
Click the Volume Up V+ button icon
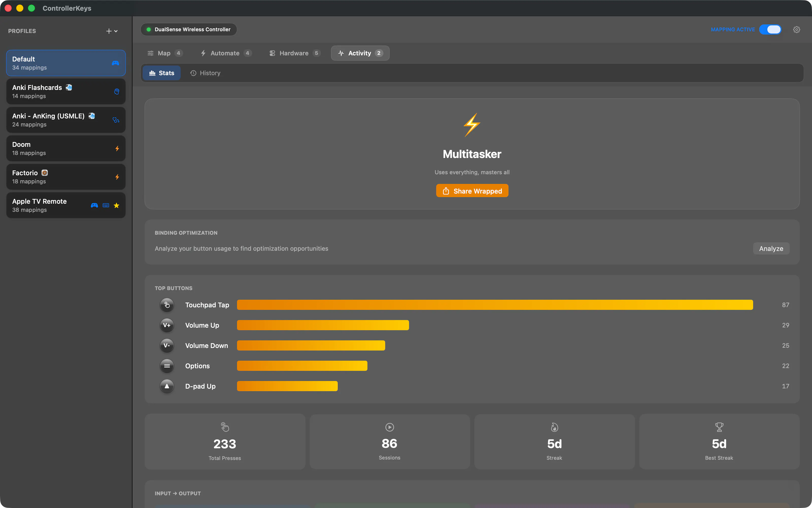click(167, 325)
